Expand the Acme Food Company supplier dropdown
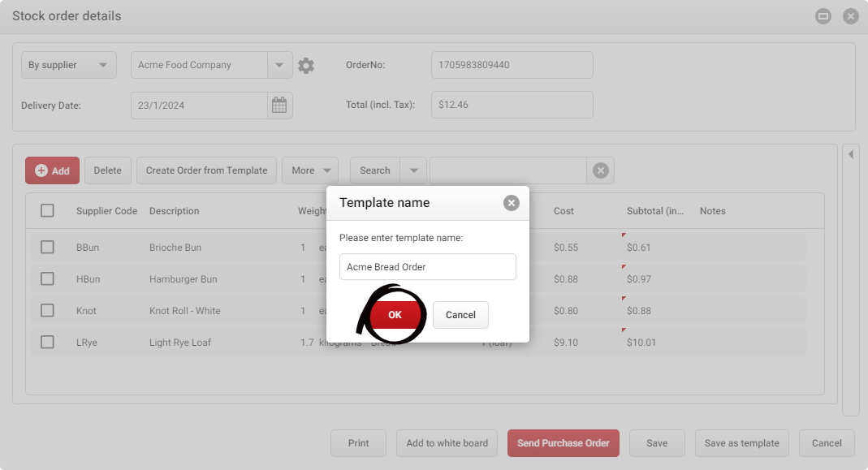Screen dimensions: 868x470 tap(279, 65)
